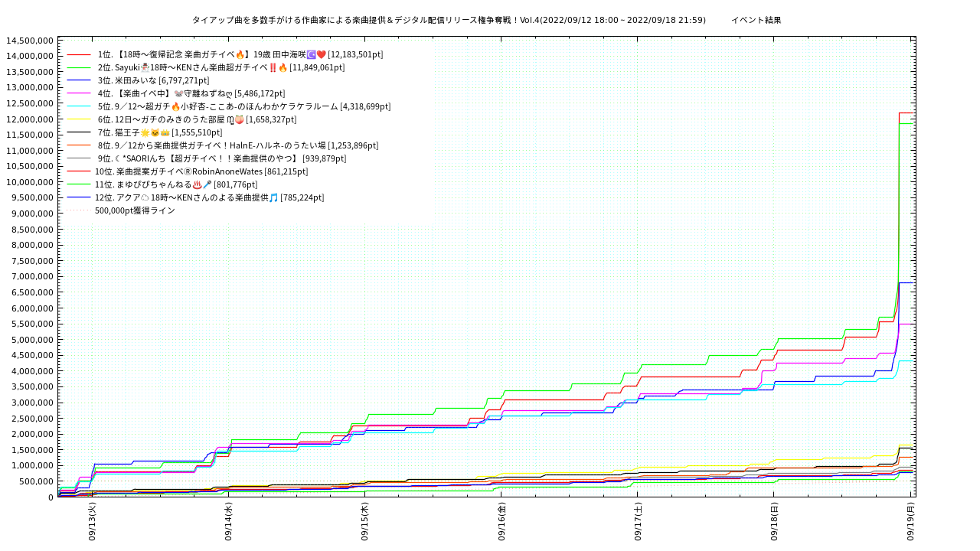This screenshot has height=551, width=980.
Task: Click the music note emoji in 12位 entry
Action: (x=274, y=197)
